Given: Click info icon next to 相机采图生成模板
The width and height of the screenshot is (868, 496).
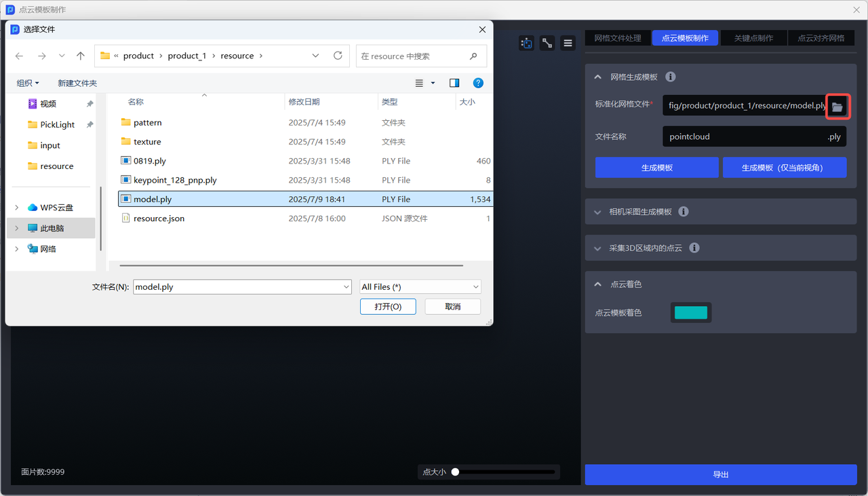Looking at the screenshot, I should 684,212.
